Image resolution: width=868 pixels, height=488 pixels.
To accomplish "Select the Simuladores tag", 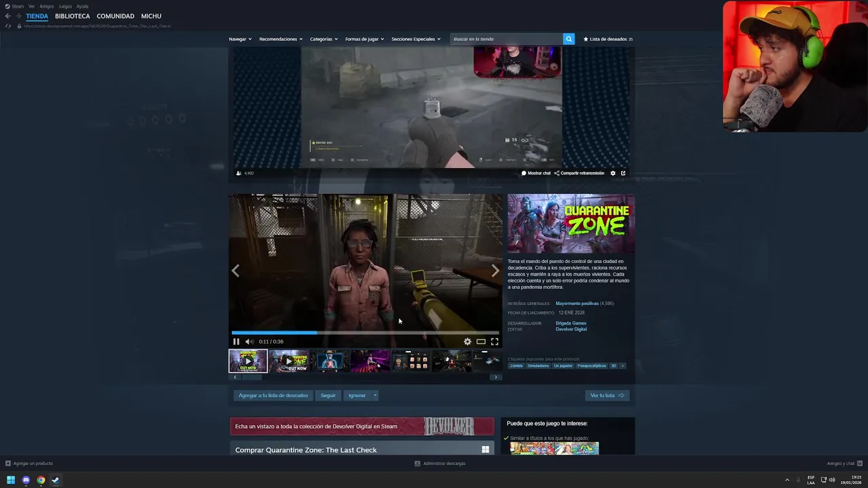I will 538,366.
